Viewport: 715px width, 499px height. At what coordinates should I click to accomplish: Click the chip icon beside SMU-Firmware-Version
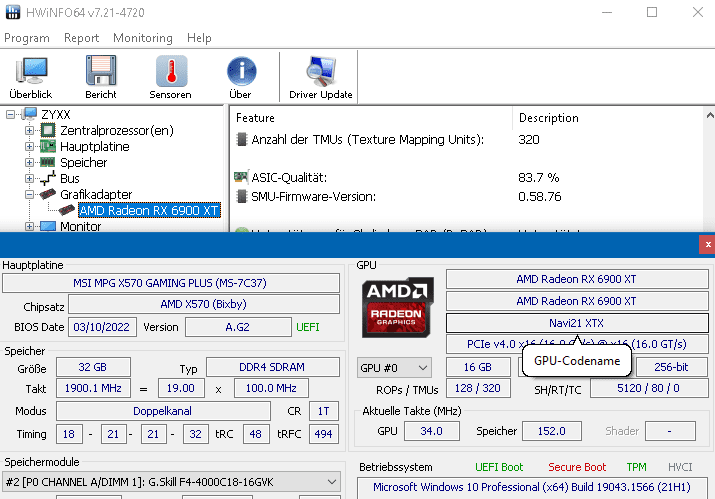(242, 197)
